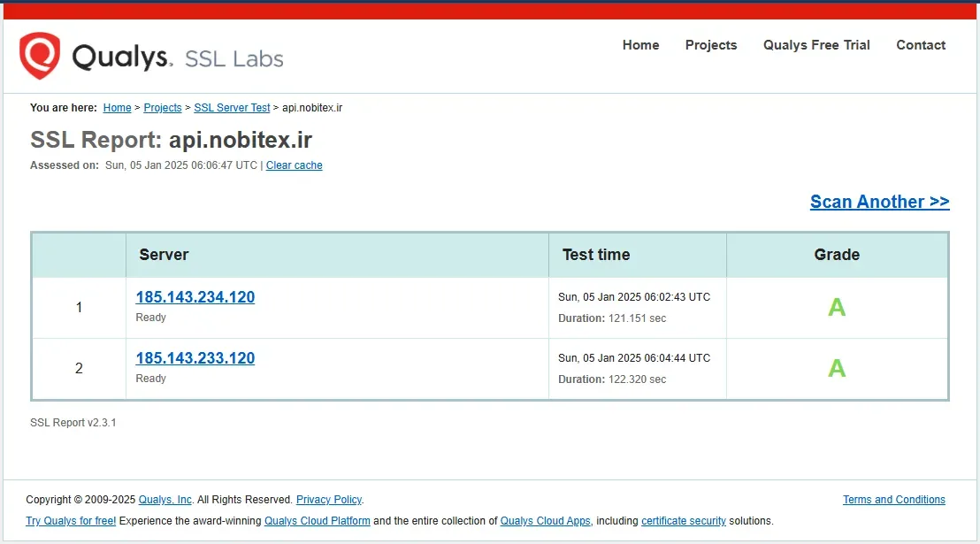This screenshot has height=544, width=980.
Task: Open the certificate security link
Action: pos(683,521)
